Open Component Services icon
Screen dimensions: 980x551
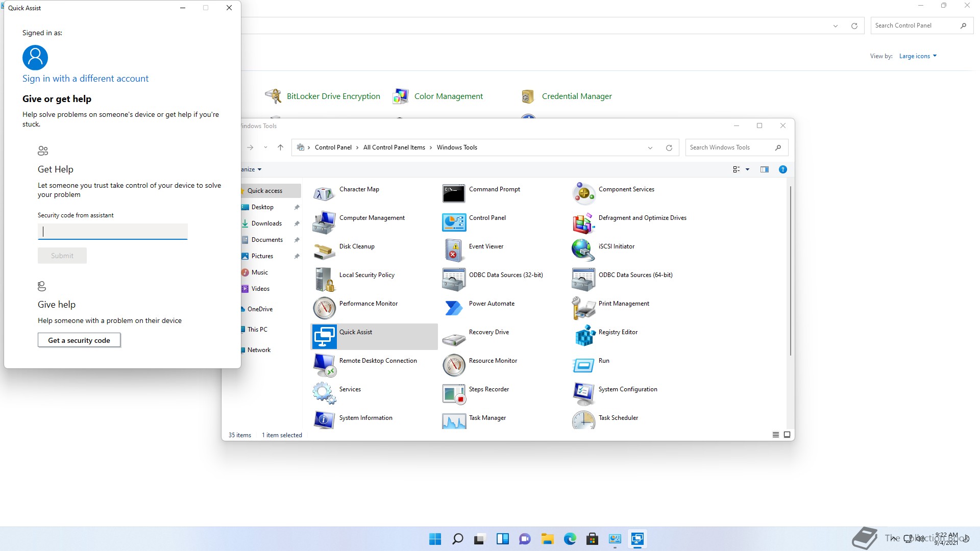point(583,194)
